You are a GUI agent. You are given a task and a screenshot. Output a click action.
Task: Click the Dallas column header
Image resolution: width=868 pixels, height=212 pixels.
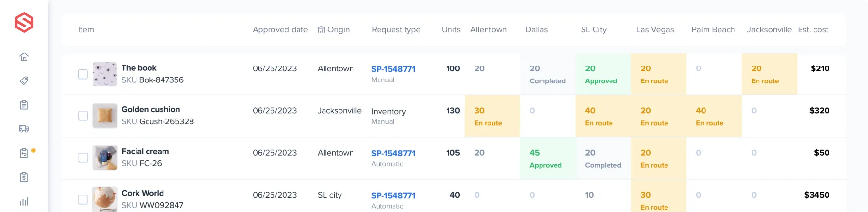537,29
